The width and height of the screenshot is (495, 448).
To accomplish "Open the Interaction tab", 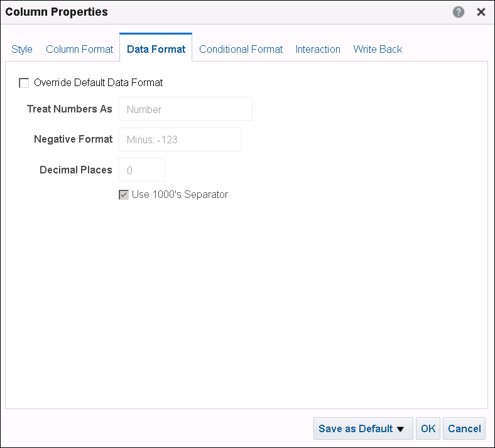I will [x=318, y=49].
